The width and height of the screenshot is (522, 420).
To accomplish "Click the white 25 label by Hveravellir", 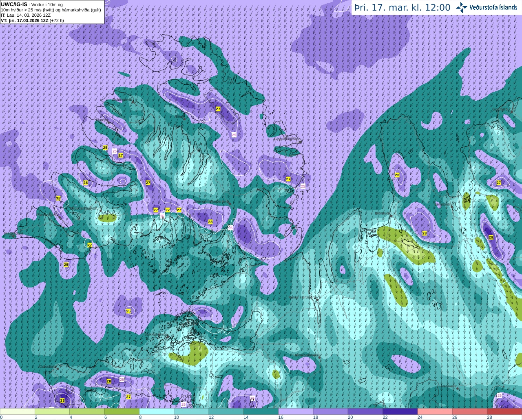I will click(x=500, y=396).
